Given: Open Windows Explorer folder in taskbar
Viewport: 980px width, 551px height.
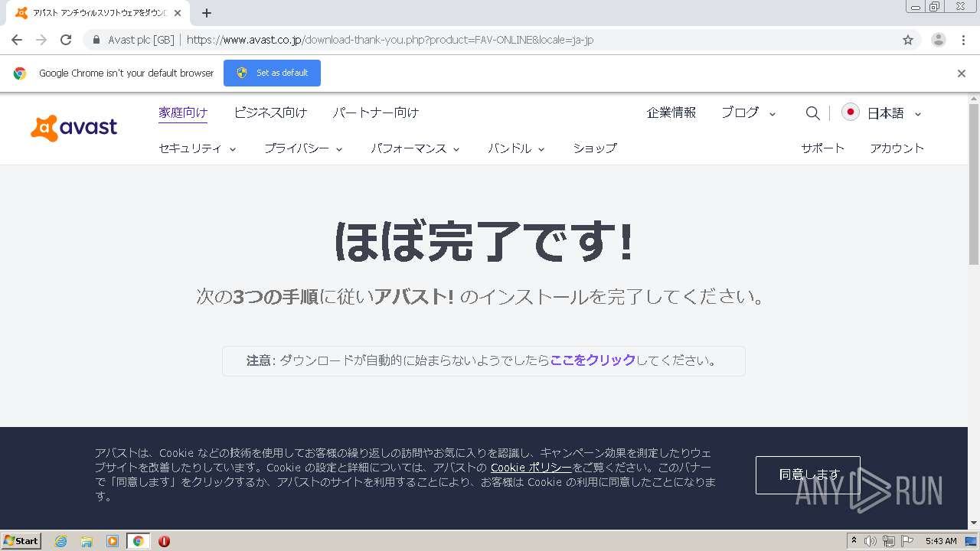Looking at the screenshot, I should pos(87,541).
